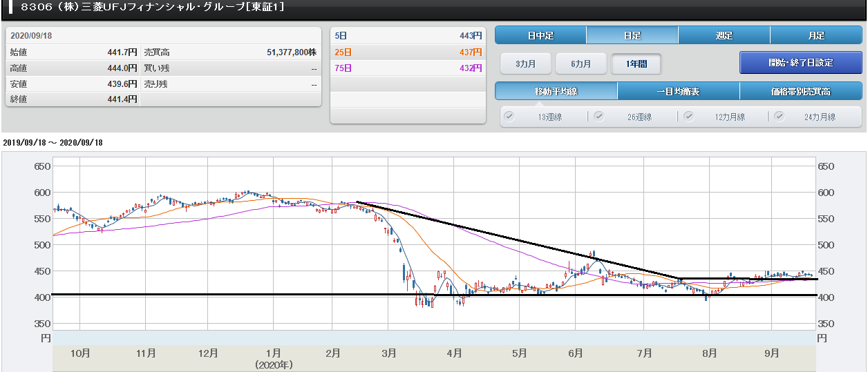Click the stock title 三菱UFJフィナンシャル・グループ
The height and width of the screenshot is (372, 868).
tap(162, 7)
